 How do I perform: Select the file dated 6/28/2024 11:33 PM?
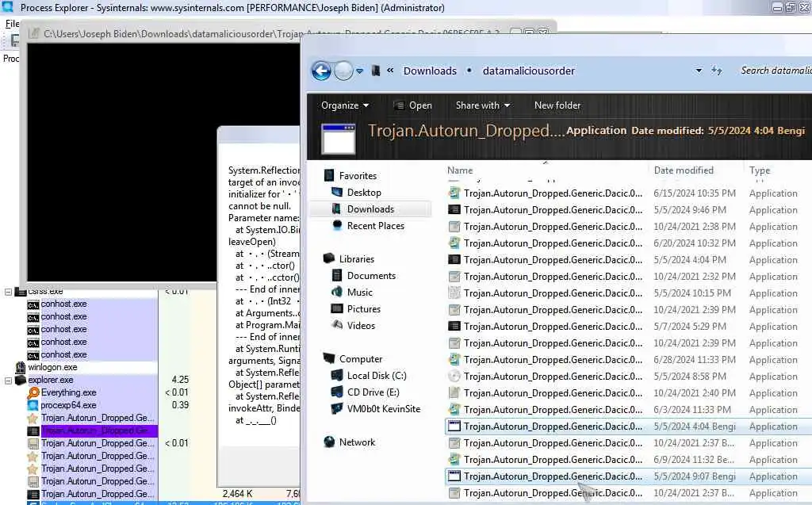point(628,359)
